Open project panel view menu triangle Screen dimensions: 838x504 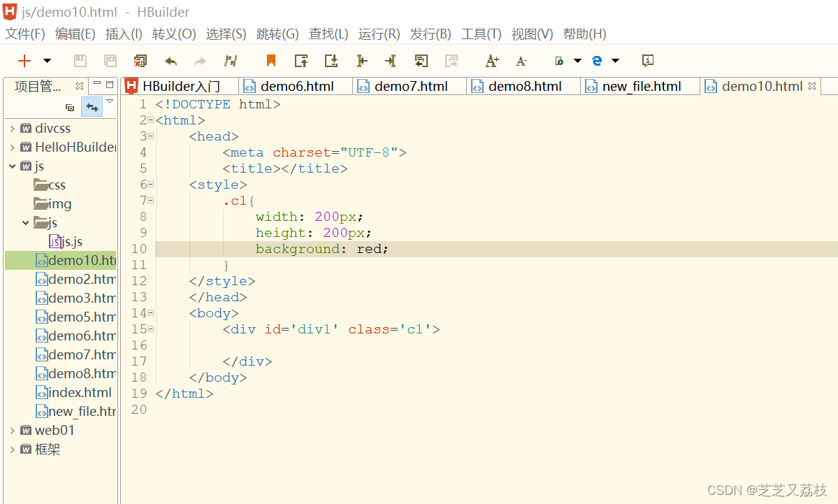pos(110,101)
